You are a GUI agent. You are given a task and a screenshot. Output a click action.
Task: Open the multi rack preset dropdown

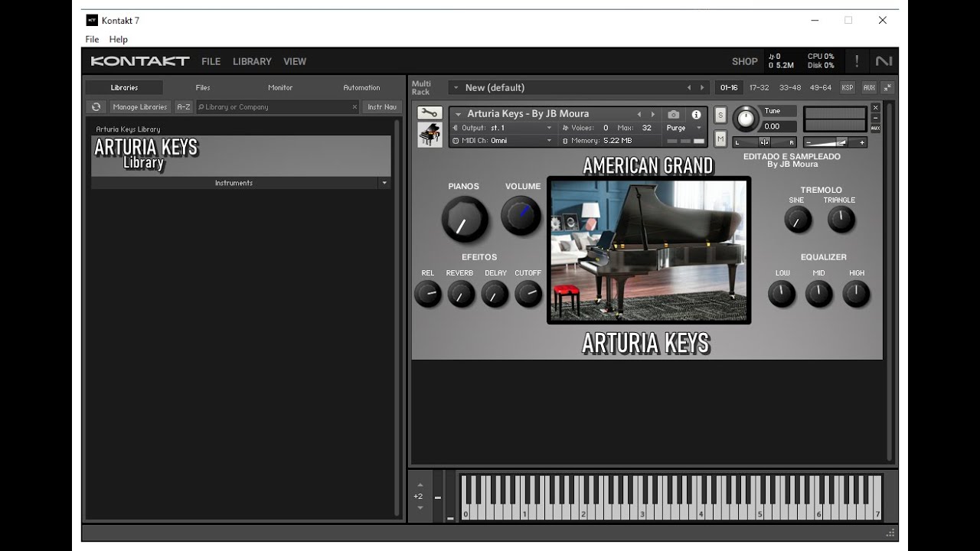click(455, 88)
